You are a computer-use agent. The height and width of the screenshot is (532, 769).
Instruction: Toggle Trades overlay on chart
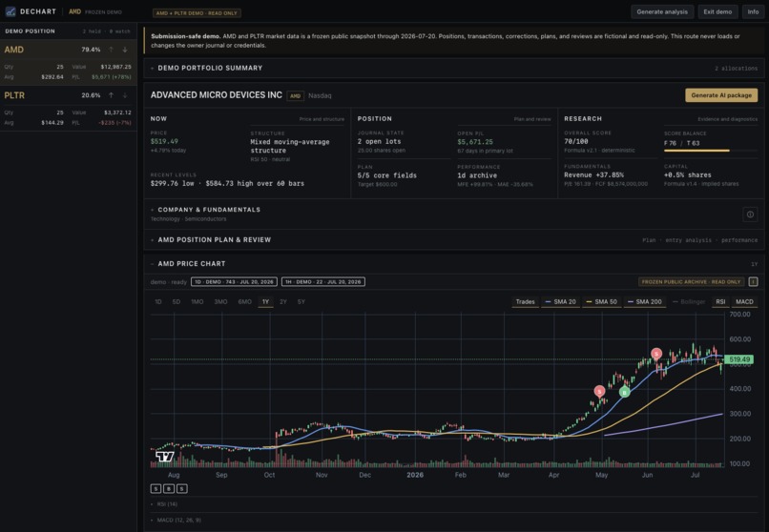click(525, 302)
